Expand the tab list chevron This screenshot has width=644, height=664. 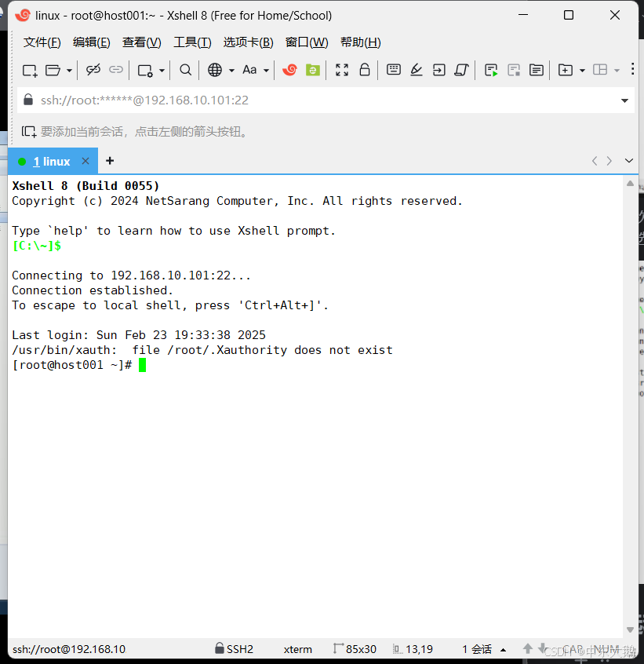(x=629, y=161)
